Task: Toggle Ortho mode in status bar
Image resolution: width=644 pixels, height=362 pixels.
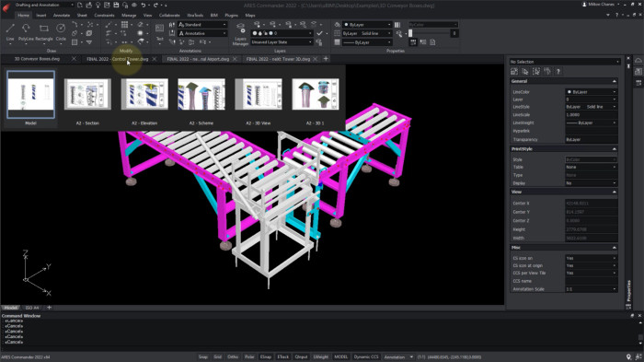Action: (x=233, y=356)
